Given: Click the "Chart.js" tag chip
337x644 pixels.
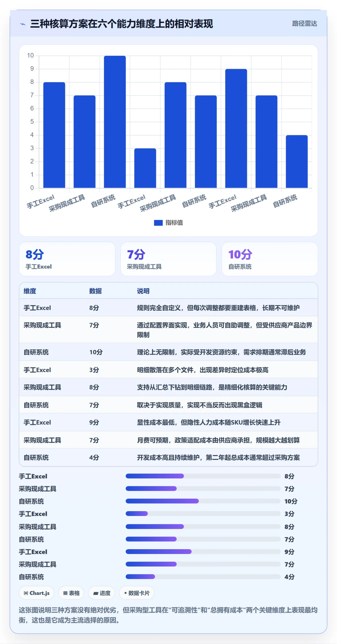Looking at the screenshot, I should point(36,593).
